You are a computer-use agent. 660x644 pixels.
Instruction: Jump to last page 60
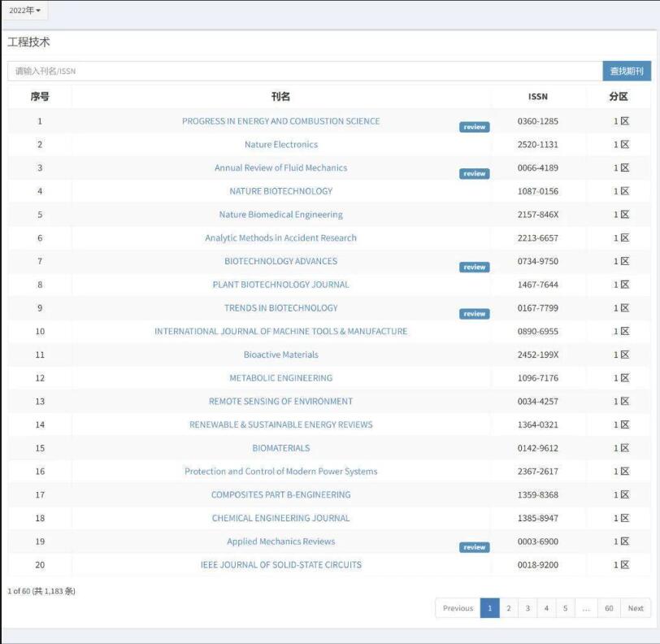pos(609,608)
